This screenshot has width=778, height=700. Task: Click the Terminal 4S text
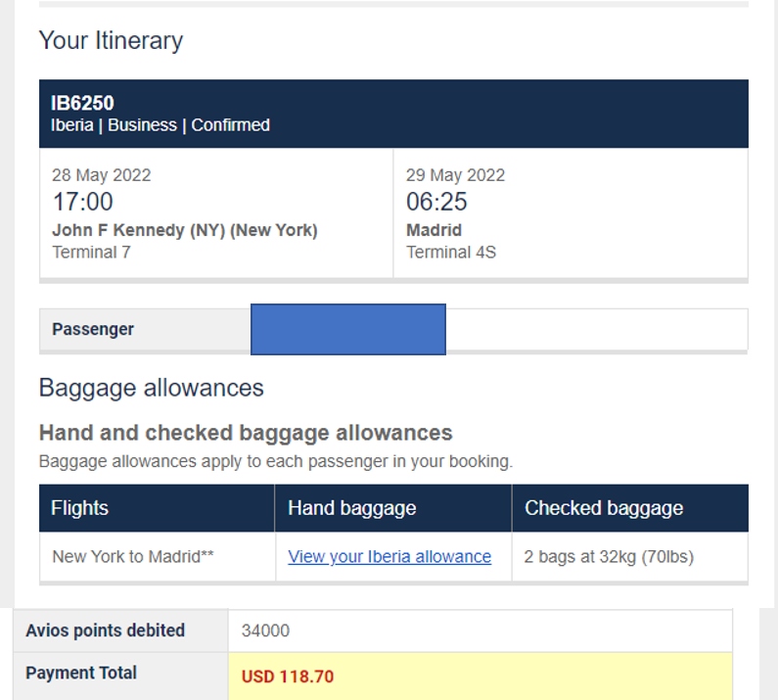tap(451, 253)
